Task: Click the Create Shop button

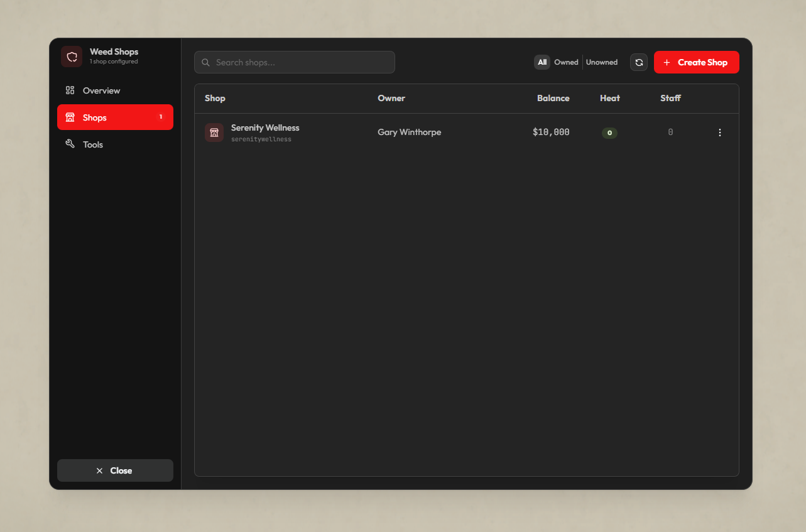Action: pyautogui.click(x=697, y=62)
